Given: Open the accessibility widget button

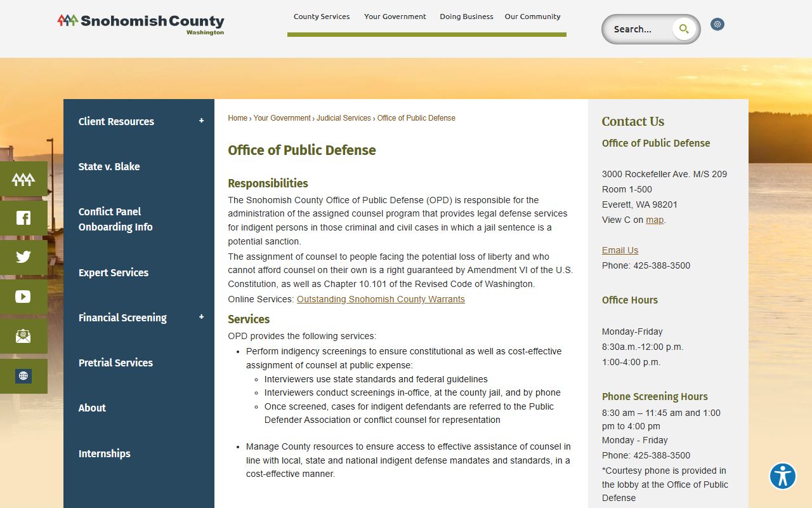Looking at the screenshot, I should click(783, 476).
